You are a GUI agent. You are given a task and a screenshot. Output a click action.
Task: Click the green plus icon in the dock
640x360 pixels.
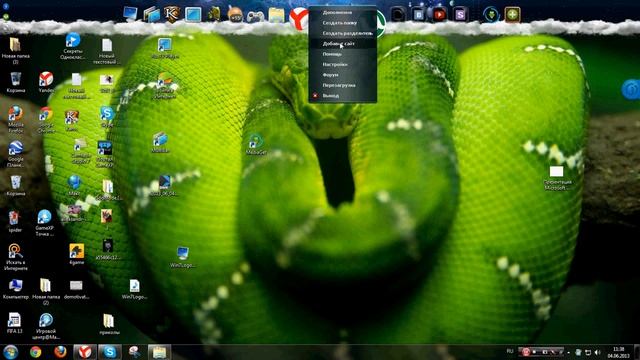512,15
